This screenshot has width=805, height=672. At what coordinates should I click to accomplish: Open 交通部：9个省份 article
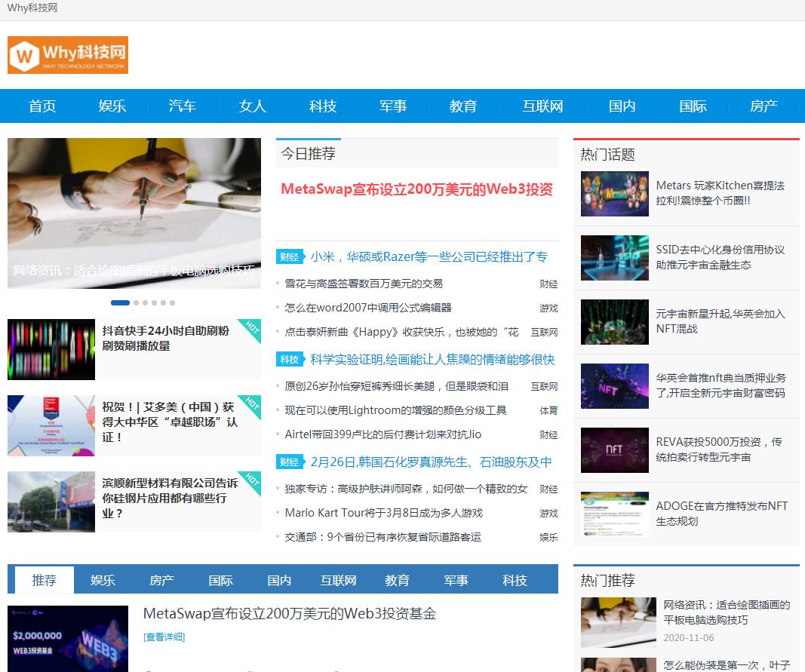(383, 537)
